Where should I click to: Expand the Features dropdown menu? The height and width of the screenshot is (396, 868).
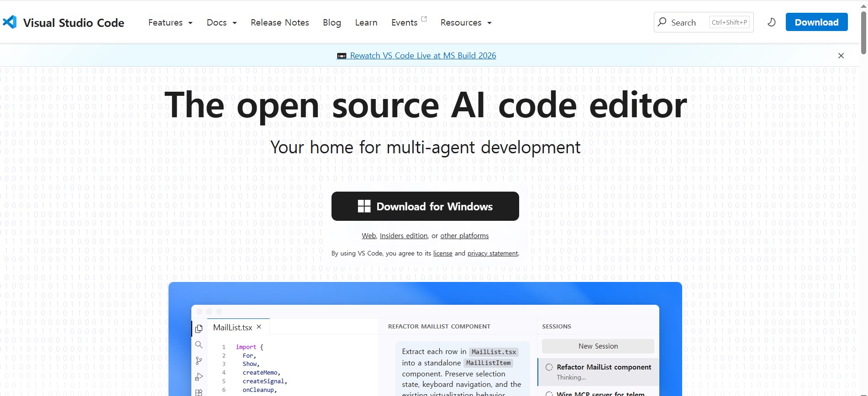tap(170, 22)
